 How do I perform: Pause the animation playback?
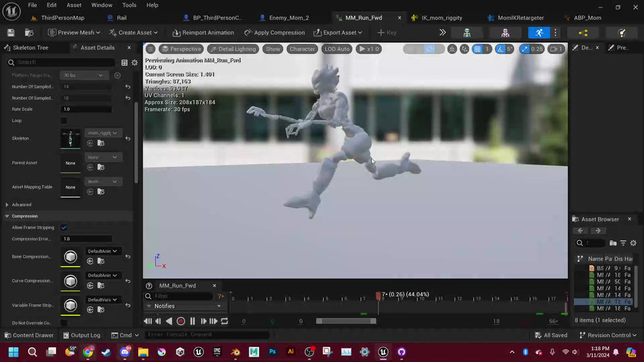(x=192, y=321)
